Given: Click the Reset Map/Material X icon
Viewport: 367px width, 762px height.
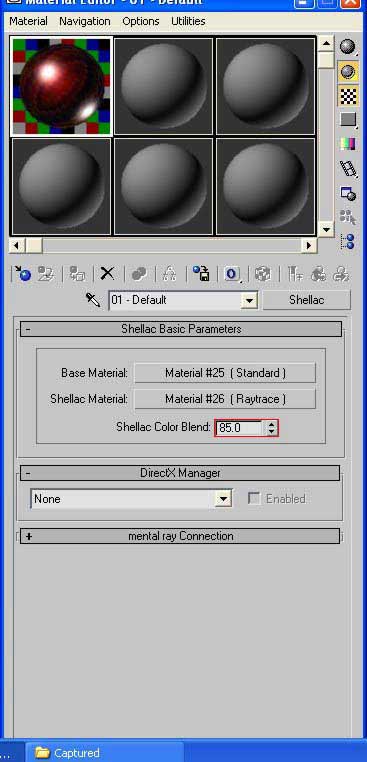Looking at the screenshot, I should [x=107, y=274].
